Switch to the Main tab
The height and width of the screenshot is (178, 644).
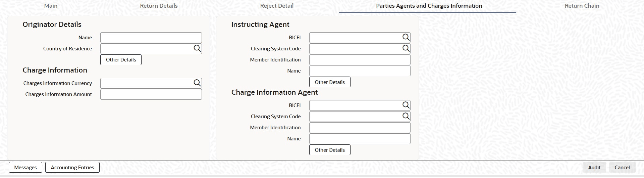point(51,6)
